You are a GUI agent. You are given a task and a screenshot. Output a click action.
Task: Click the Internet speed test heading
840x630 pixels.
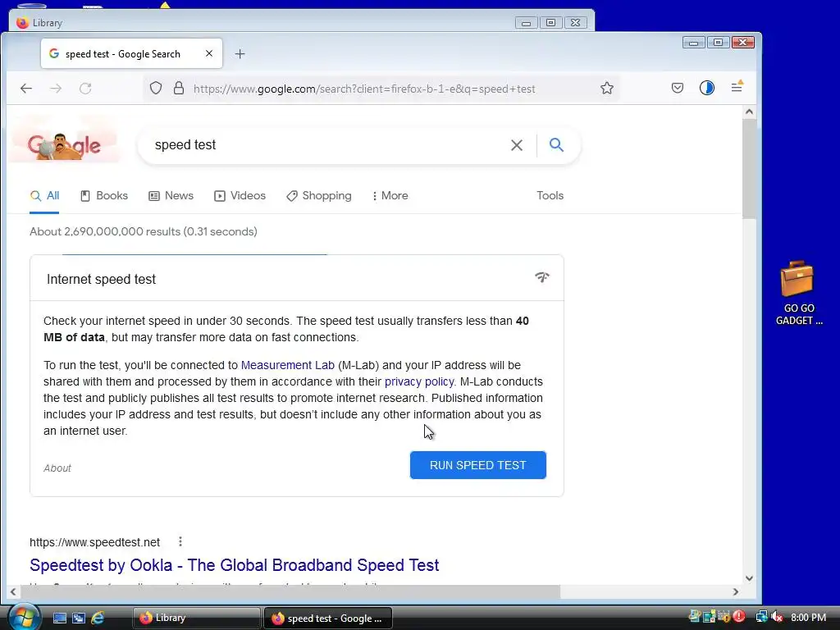pyautogui.click(x=101, y=279)
